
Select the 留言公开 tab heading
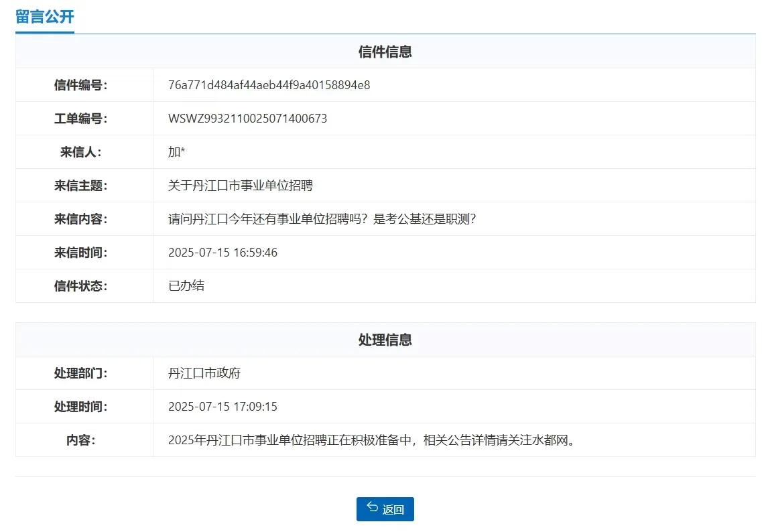(x=45, y=17)
